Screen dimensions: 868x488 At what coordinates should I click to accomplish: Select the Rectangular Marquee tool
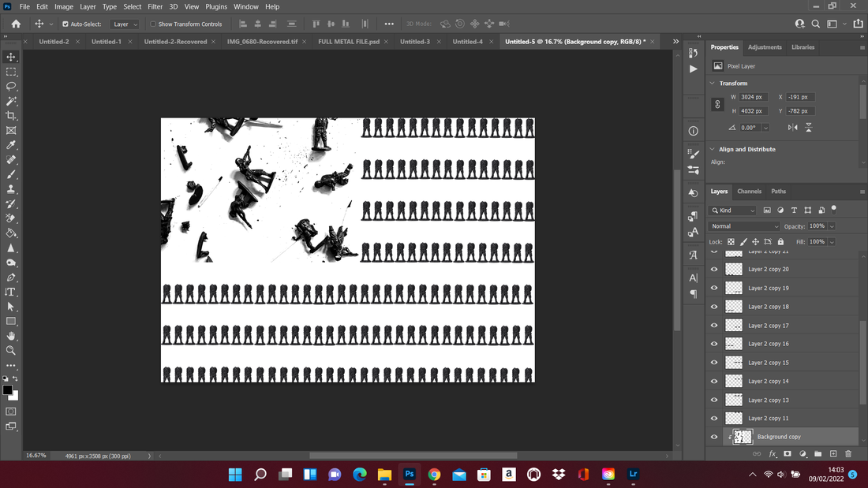click(x=10, y=72)
